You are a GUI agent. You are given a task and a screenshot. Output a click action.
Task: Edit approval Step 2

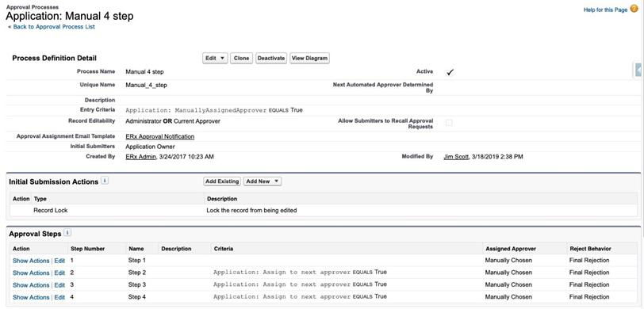(x=59, y=273)
